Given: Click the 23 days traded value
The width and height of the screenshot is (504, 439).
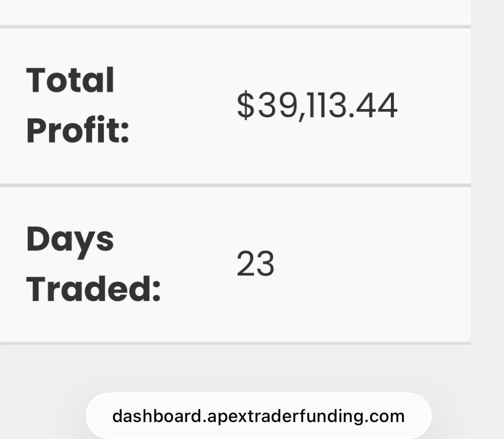Looking at the screenshot, I should click(x=255, y=264).
